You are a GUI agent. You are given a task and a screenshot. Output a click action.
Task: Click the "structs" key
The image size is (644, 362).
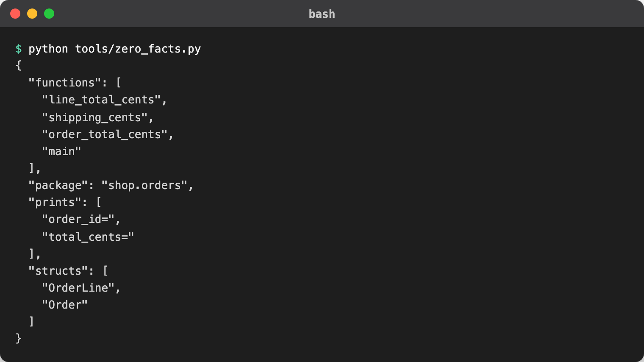(x=58, y=271)
